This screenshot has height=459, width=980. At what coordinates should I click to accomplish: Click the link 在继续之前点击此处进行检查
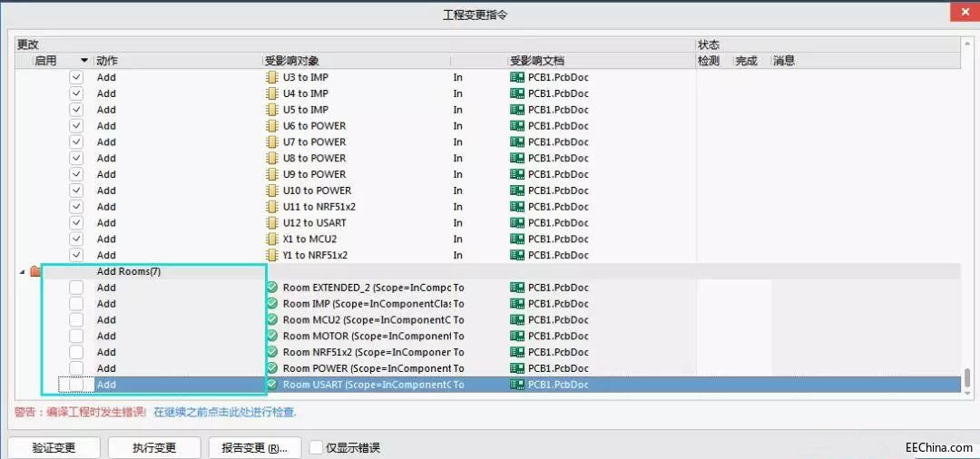tap(224, 412)
